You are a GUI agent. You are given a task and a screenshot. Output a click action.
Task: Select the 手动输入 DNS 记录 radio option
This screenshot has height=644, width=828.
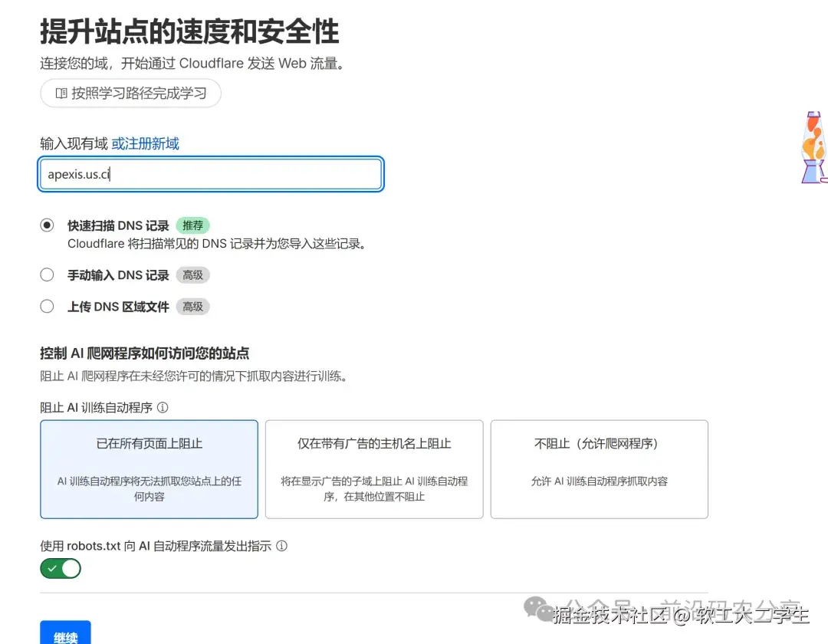pyautogui.click(x=47, y=274)
